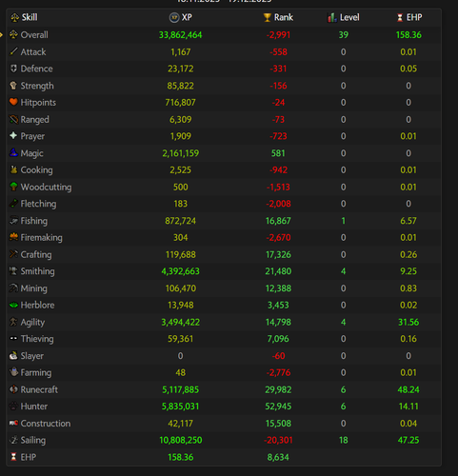Click Hunter XP value 5,835,031
458x476 pixels.
click(180, 407)
